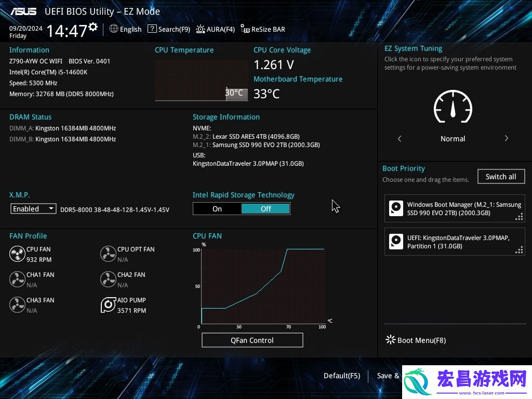Click the Normal tuning mode label
The width and height of the screenshot is (532, 399).
(453, 138)
